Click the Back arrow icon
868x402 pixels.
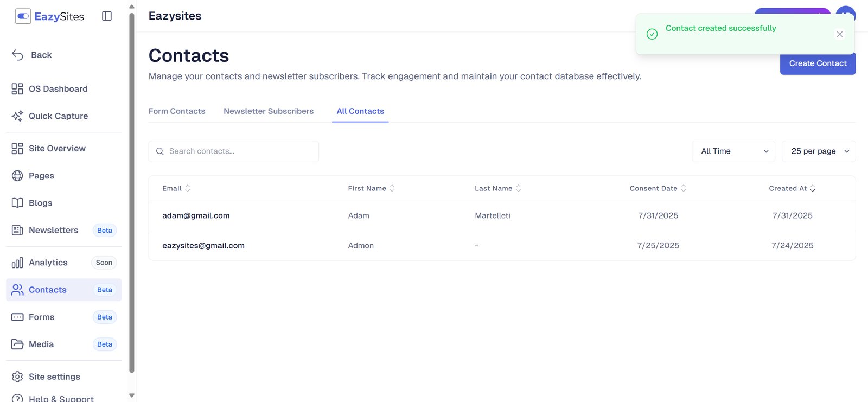[x=18, y=55]
